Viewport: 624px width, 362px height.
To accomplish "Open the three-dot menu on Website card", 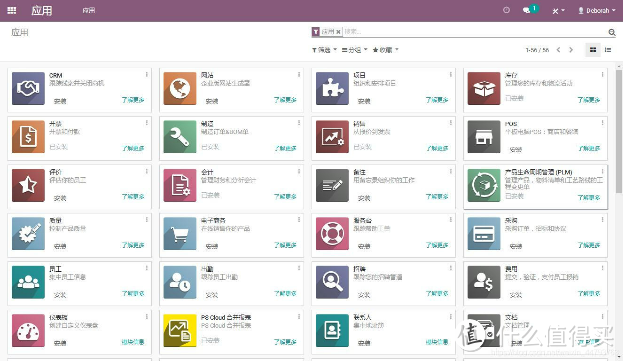I will click(x=299, y=74).
